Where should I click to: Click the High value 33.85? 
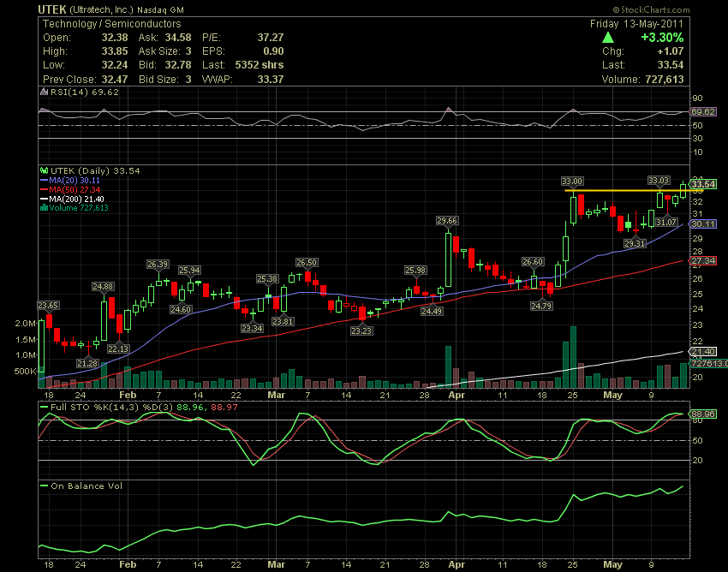pos(115,51)
